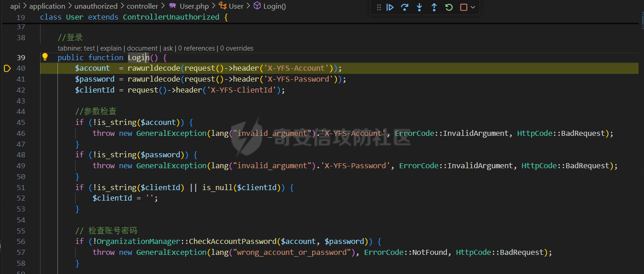Click the tabnine 'test' code lens
644x274 pixels.
click(x=90, y=48)
